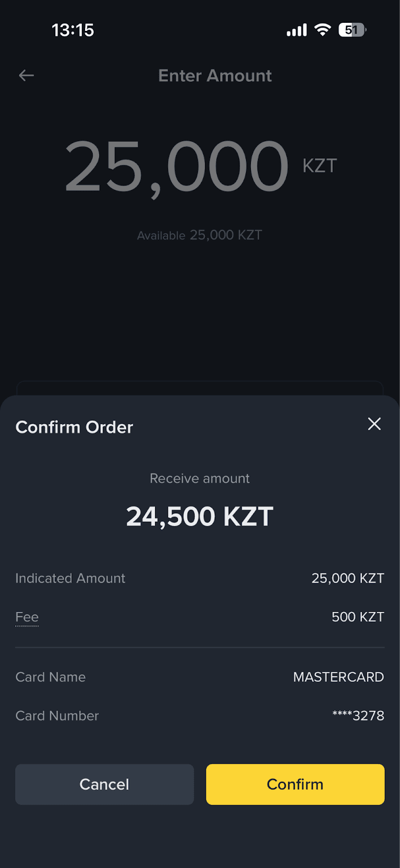This screenshot has height=868, width=400.
Task: Tap the Card Number label
Action: click(x=57, y=716)
